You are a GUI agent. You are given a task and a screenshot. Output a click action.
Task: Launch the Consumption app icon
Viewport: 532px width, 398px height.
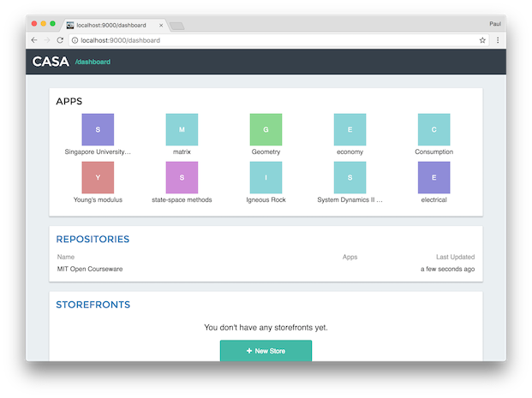coord(433,130)
